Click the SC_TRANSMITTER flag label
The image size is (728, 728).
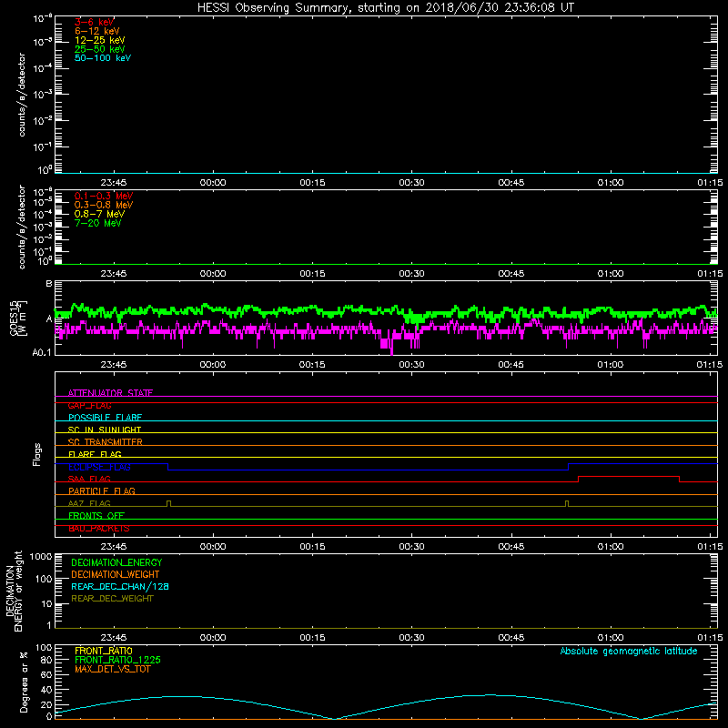pyautogui.click(x=105, y=442)
